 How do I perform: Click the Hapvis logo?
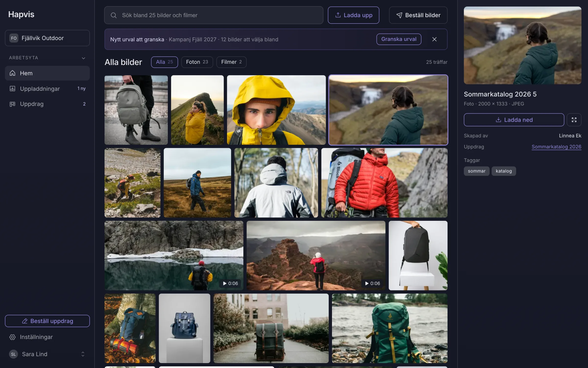click(21, 14)
